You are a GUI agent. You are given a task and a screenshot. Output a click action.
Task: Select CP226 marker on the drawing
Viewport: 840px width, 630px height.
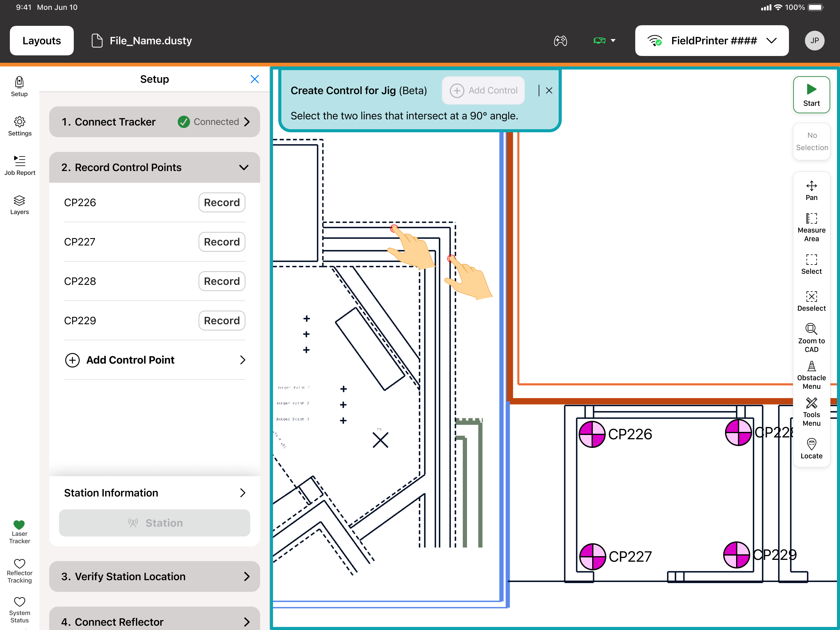592,434
